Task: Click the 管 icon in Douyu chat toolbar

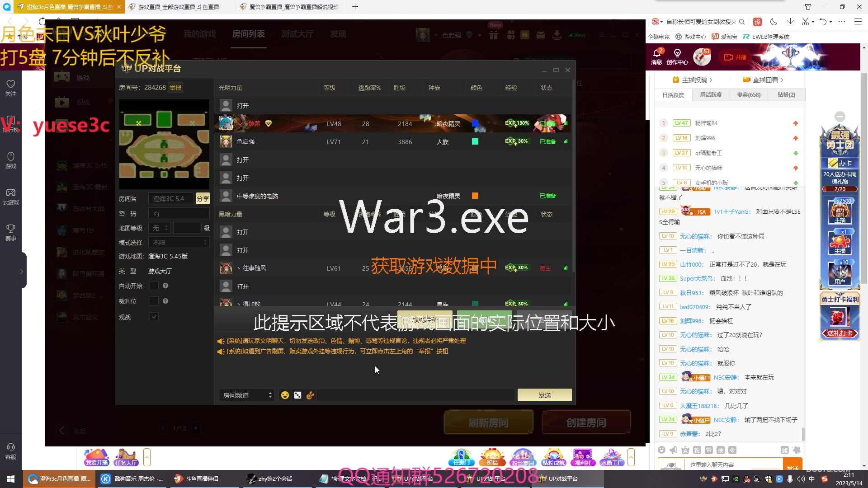Action: pyautogui.click(x=709, y=450)
